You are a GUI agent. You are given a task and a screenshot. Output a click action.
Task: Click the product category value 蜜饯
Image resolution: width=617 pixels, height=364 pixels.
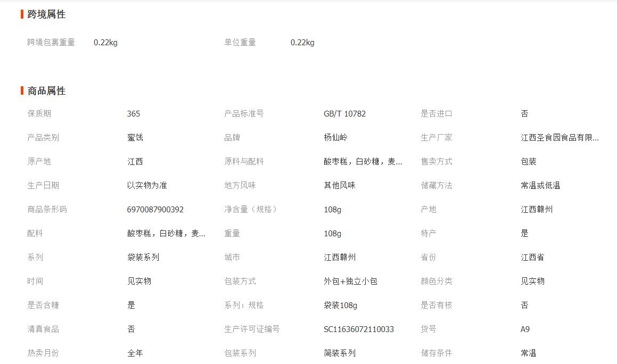tap(135, 138)
